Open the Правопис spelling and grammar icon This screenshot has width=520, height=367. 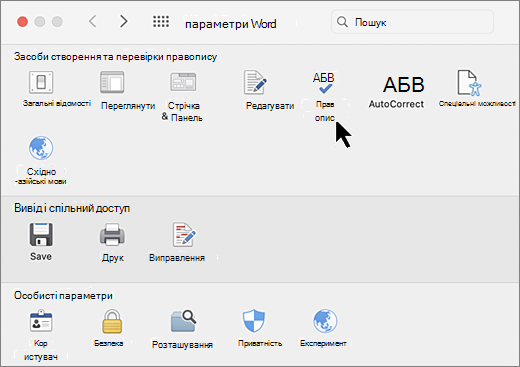[324, 83]
